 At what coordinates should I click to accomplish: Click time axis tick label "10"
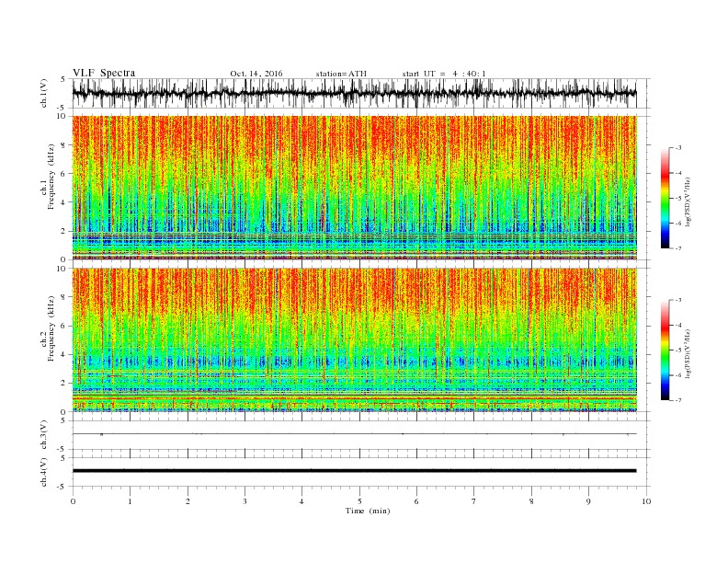(x=646, y=501)
